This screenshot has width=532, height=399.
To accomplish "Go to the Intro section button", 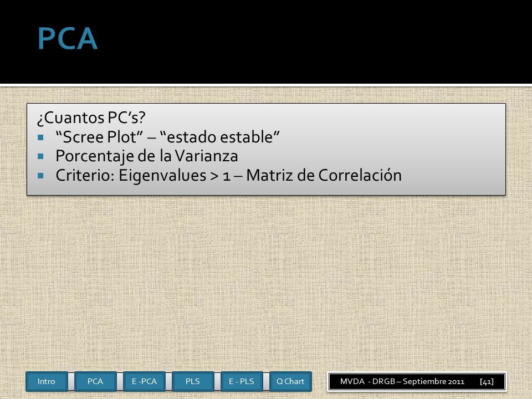I will coord(47,381).
